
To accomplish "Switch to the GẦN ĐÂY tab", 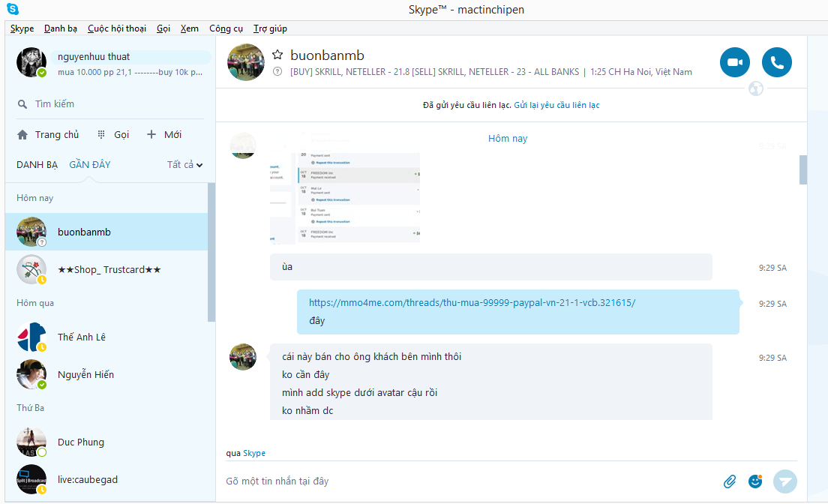I will [x=90, y=165].
